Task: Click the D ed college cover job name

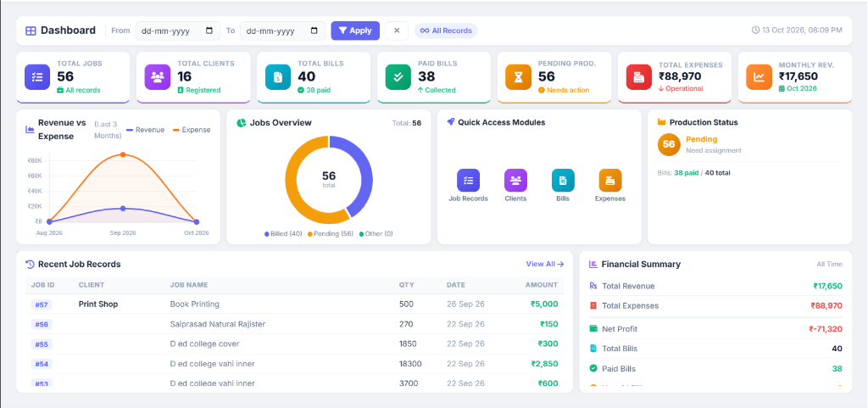Action: [204, 344]
